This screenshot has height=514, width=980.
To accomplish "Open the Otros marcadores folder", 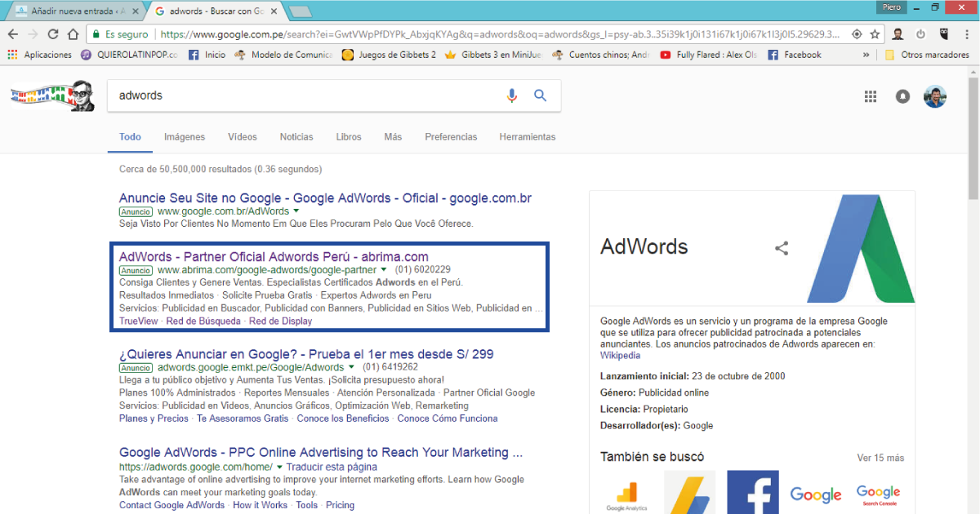I will (x=927, y=55).
